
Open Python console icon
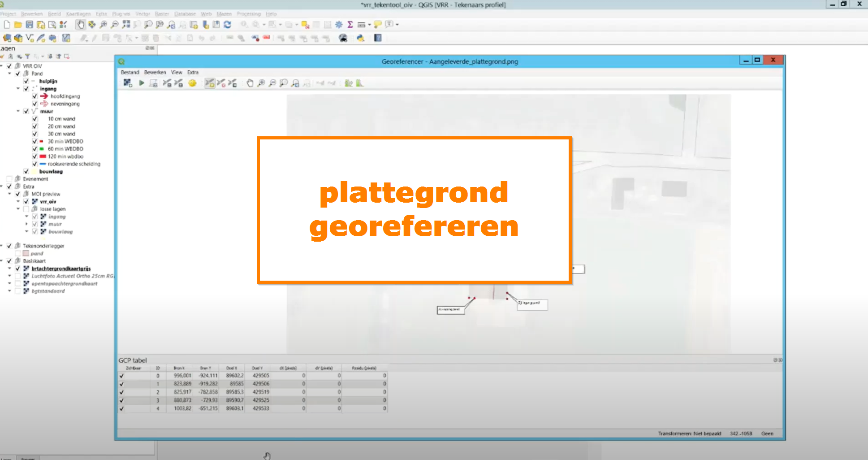pos(361,38)
